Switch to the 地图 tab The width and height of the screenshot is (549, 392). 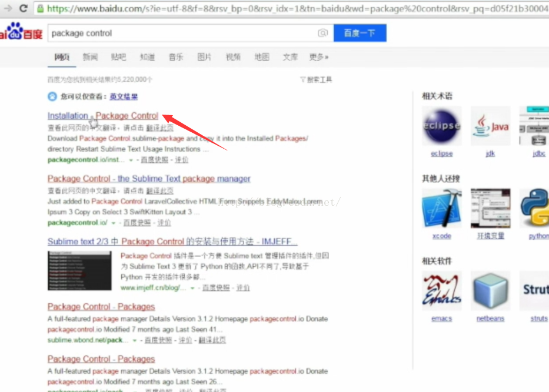[261, 56]
